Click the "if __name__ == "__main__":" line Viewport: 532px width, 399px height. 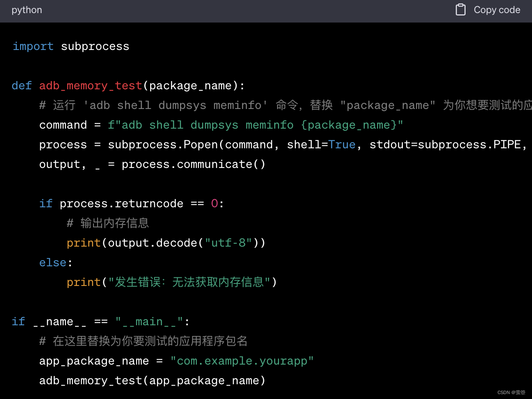101,322
